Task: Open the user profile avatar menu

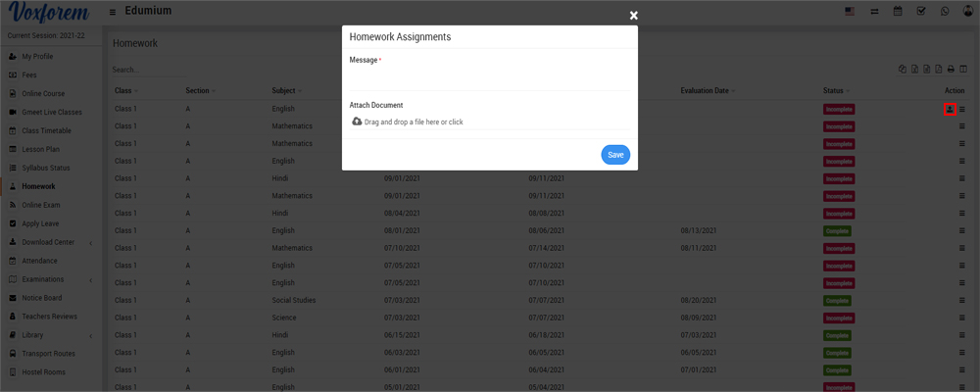Action: pos(967,11)
